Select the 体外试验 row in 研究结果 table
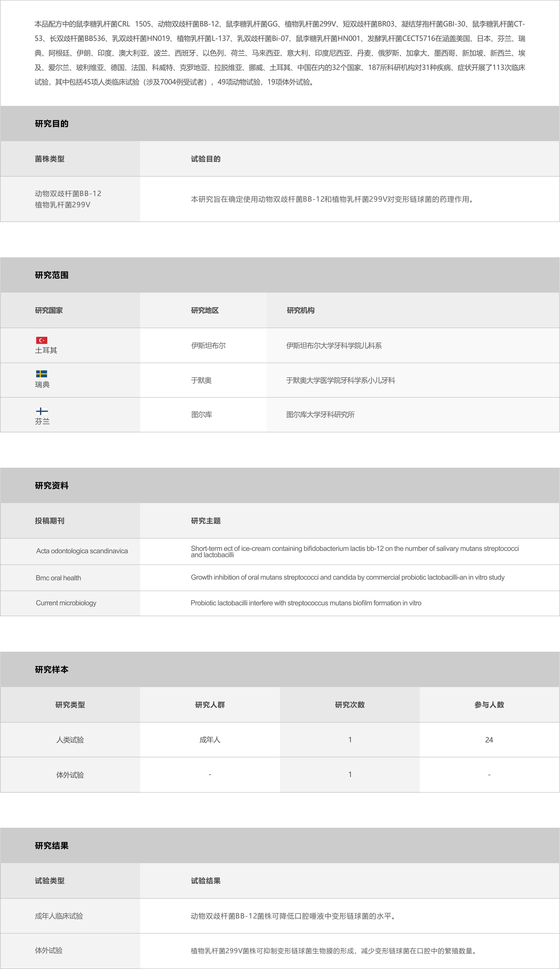 click(49, 951)
